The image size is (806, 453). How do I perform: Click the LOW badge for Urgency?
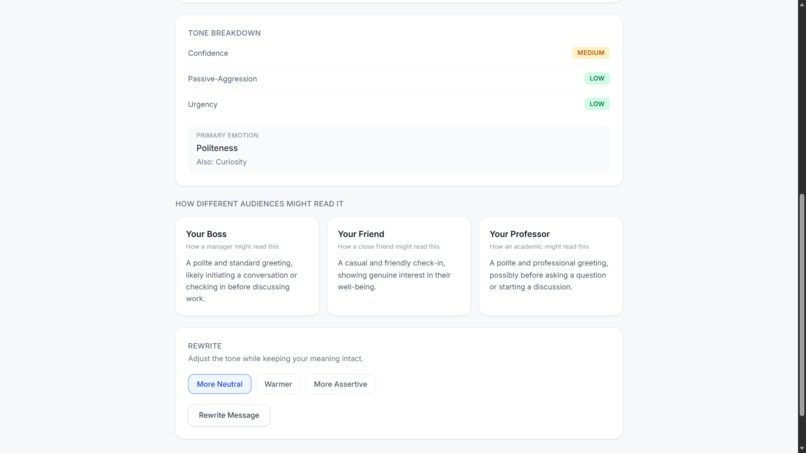click(x=597, y=104)
